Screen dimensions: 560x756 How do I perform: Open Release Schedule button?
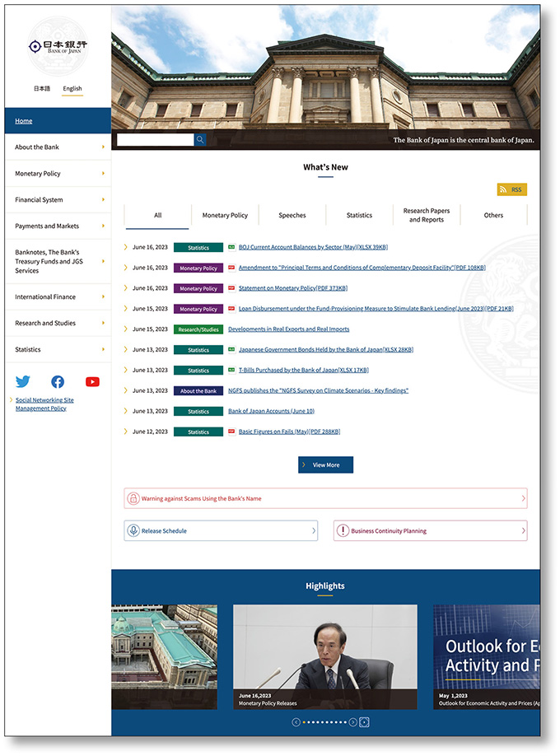[x=221, y=531]
